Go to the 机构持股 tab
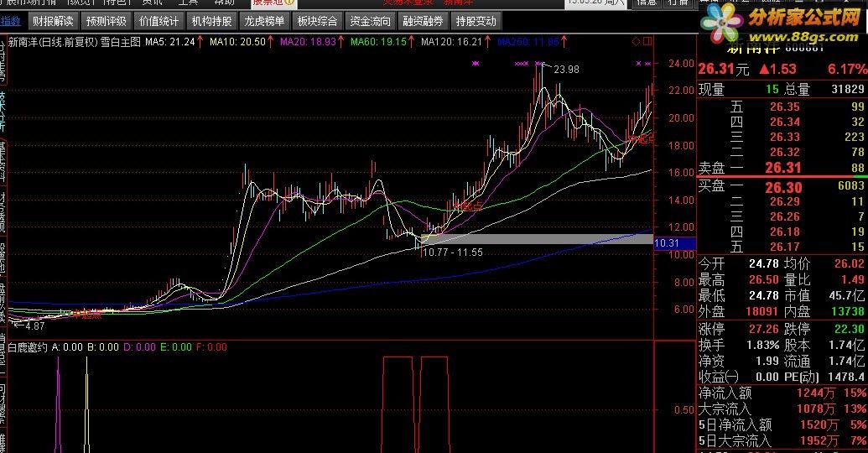 212,22
